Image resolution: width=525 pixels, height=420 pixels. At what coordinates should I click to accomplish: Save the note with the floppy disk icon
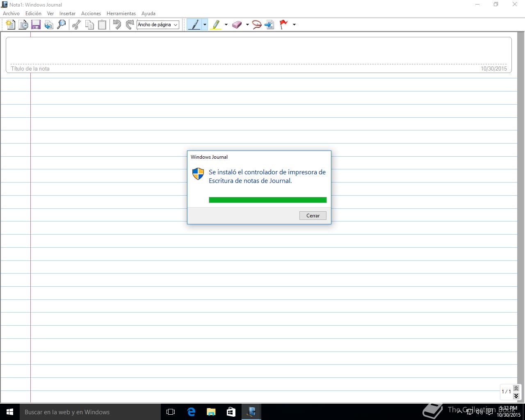pyautogui.click(x=36, y=25)
